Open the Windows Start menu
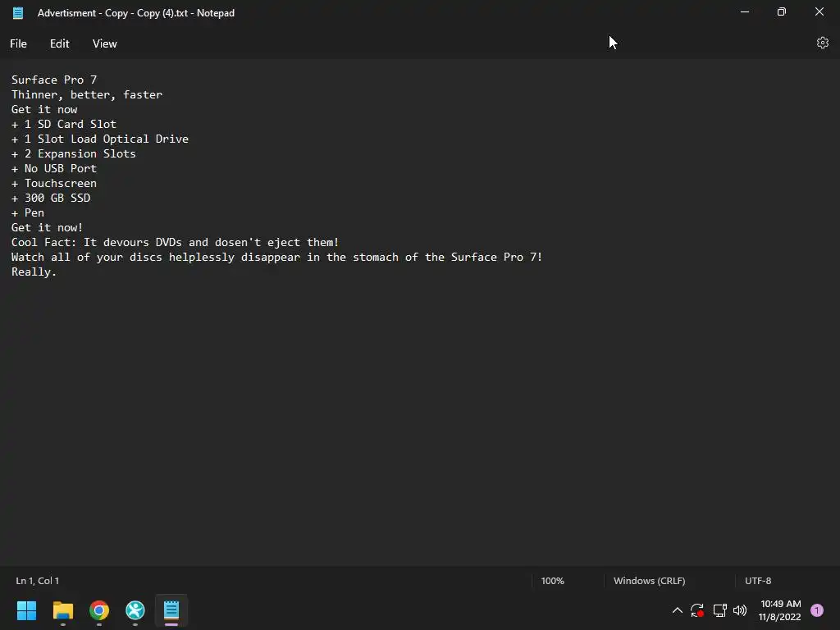The image size is (840, 630). click(26, 610)
